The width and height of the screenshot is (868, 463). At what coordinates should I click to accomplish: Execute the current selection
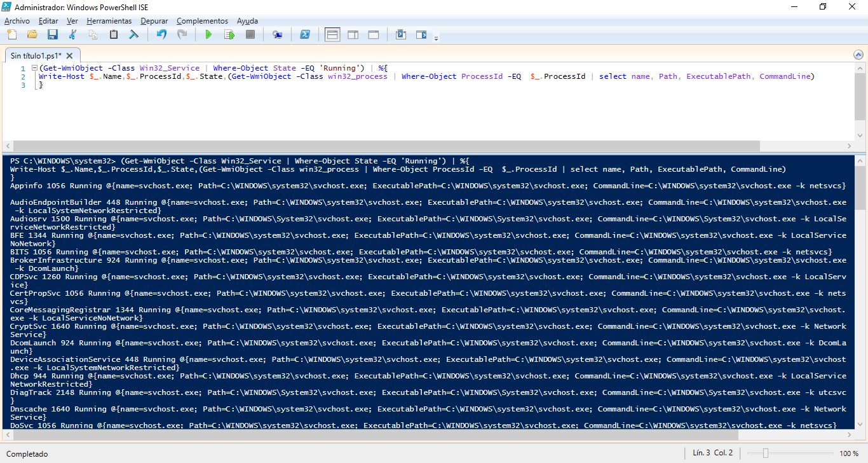[229, 34]
